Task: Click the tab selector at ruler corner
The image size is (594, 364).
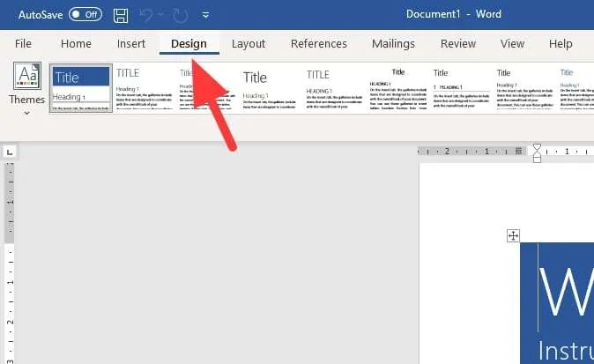Action: (x=10, y=152)
